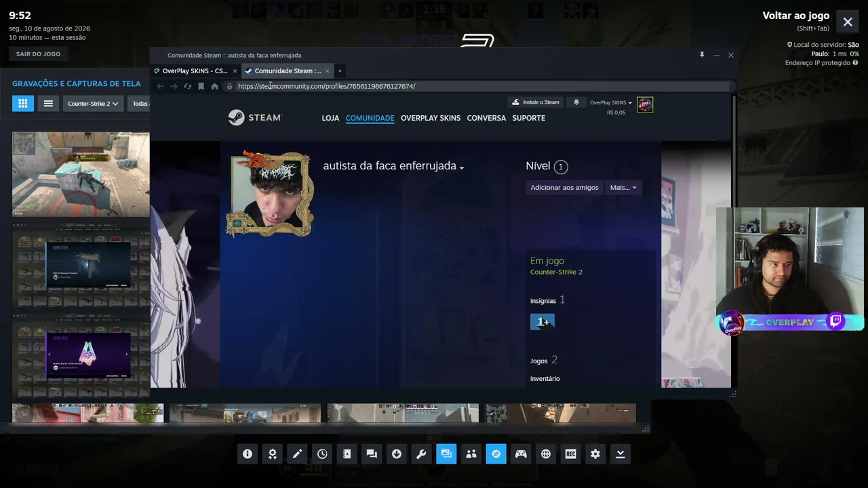Viewport: 868px width, 488px height.
Task: Click the R$ 0,05 wallet balance
Action: [x=616, y=113]
